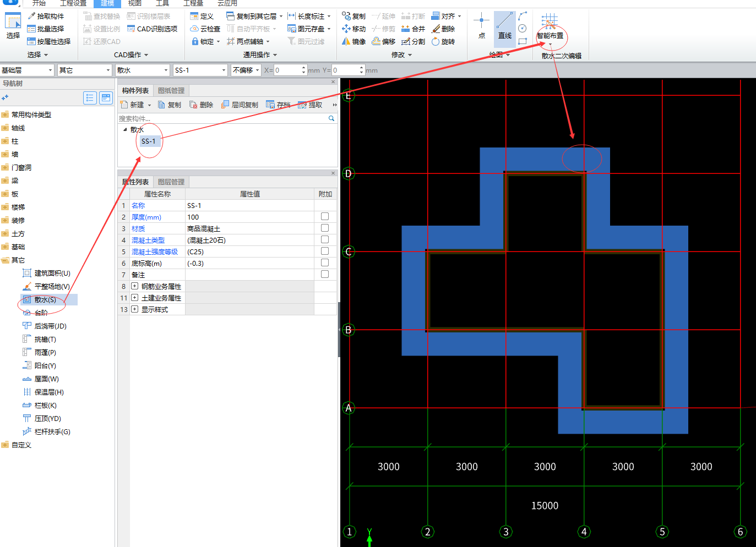Select the 偏移 offset tool
This screenshot has height=547, width=756.
click(x=384, y=41)
